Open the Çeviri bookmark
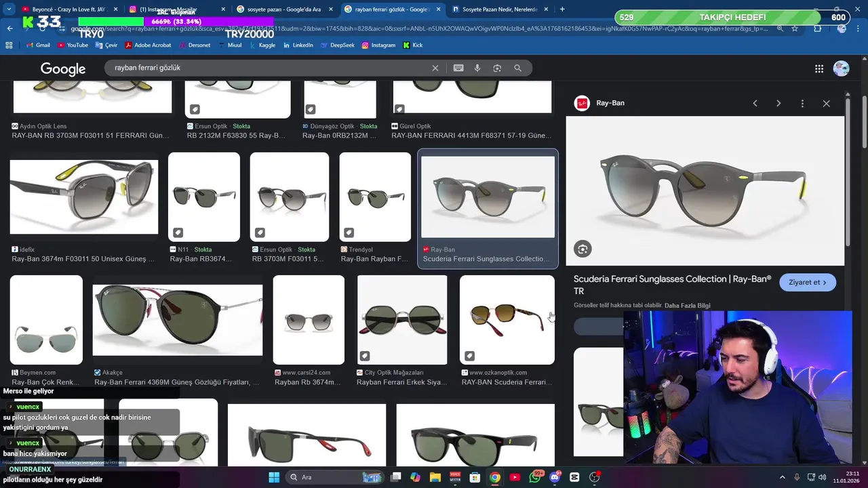The width and height of the screenshot is (868, 488). point(106,45)
